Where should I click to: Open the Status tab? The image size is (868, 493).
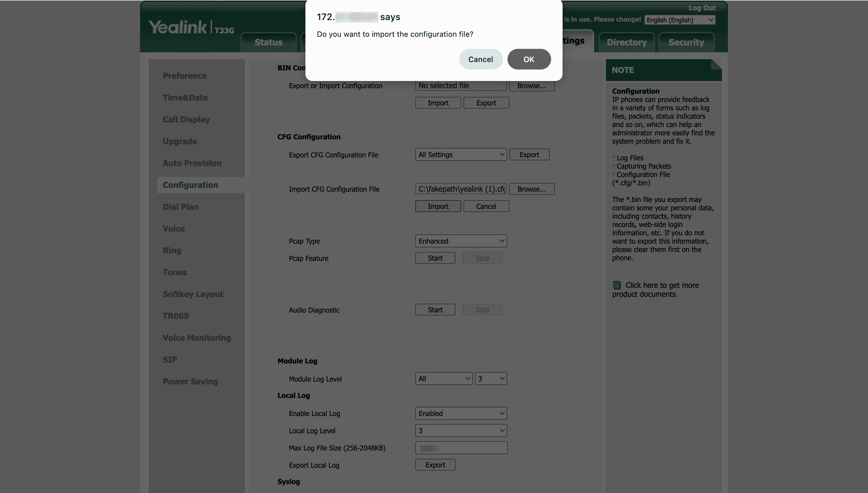pyautogui.click(x=268, y=42)
